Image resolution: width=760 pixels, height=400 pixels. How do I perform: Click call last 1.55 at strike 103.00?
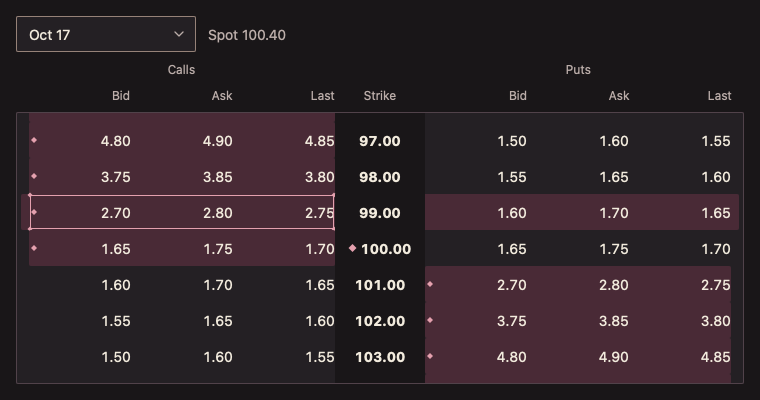(x=319, y=357)
